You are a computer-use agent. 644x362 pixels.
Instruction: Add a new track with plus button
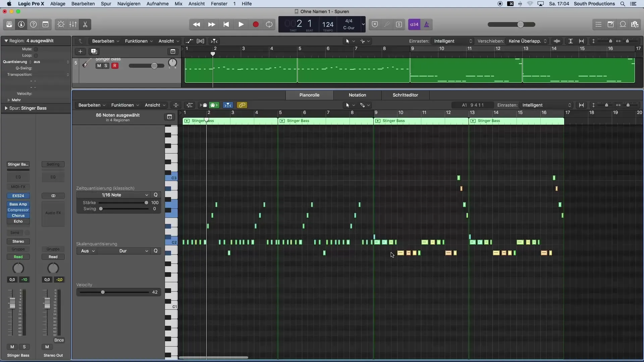pyautogui.click(x=80, y=51)
